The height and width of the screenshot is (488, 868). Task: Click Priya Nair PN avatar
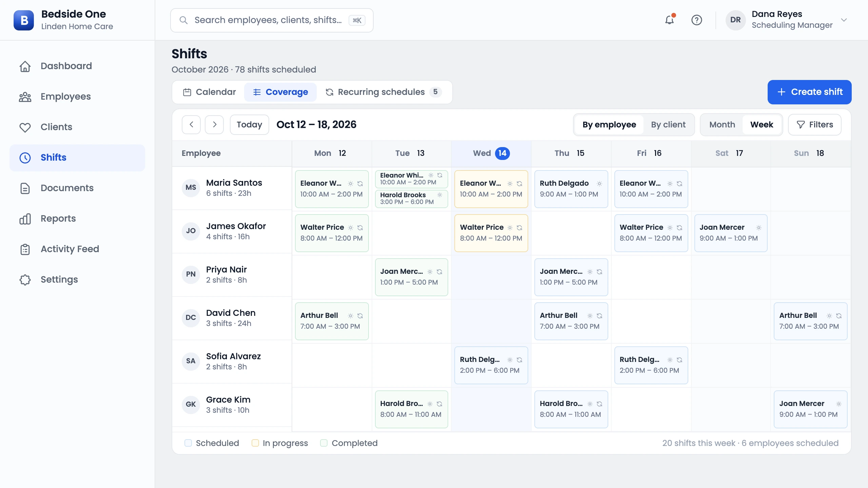click(191, 274)
